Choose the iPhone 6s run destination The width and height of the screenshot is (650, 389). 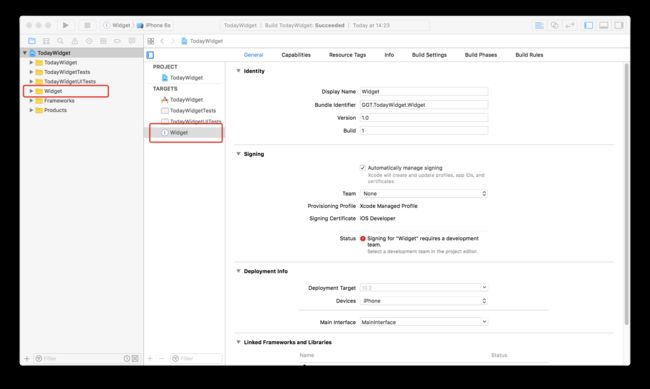click(154, 25)
